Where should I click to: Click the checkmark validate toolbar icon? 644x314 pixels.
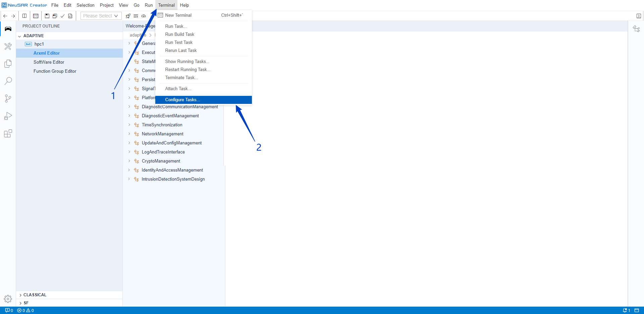tap(62, 16)
